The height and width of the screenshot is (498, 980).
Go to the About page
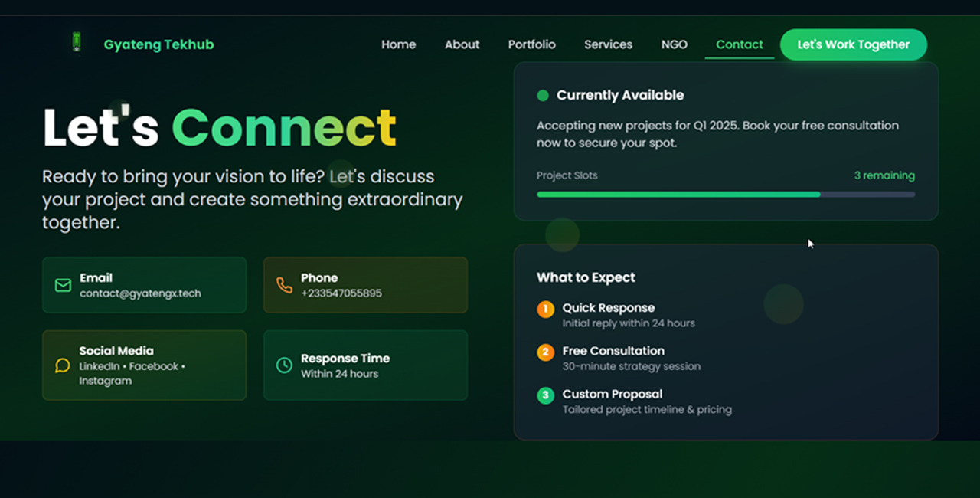(462, 44)
